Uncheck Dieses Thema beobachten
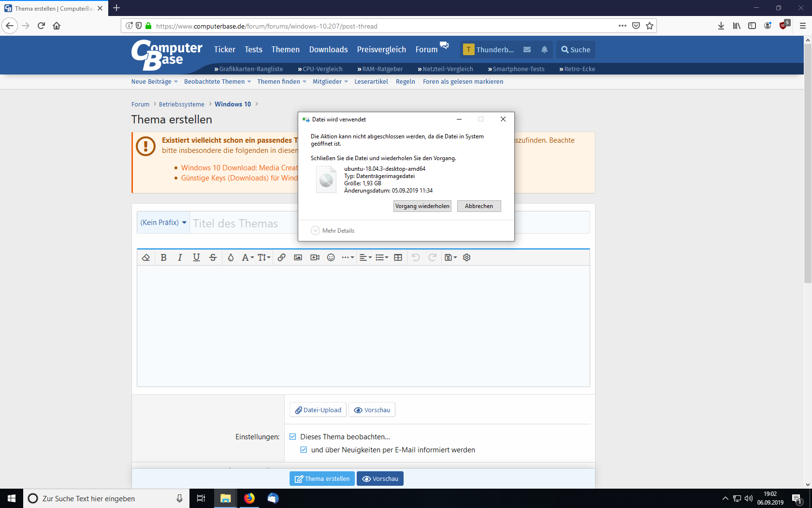The image size is (812, 508). click(x=292, y=436)
